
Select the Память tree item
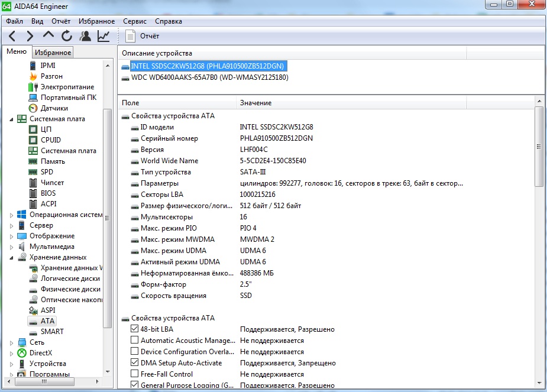point(53,161)
